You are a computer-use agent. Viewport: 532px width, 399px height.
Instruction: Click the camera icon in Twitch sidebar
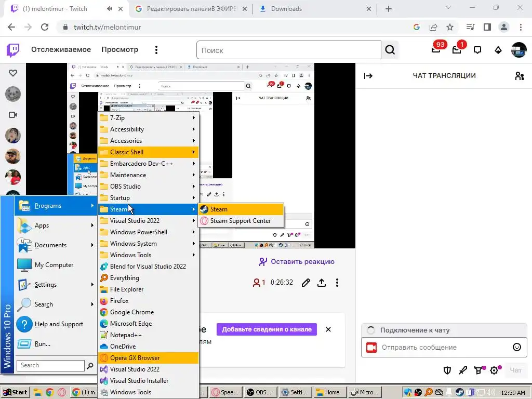(13, 115)
